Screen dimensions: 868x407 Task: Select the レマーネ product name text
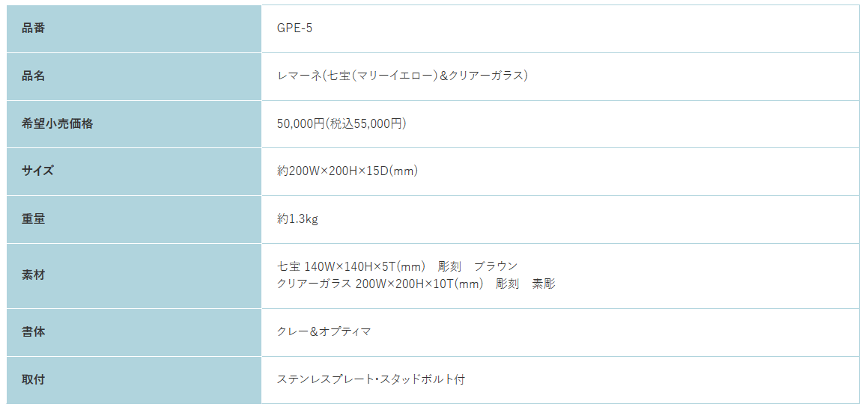(402, 76)
